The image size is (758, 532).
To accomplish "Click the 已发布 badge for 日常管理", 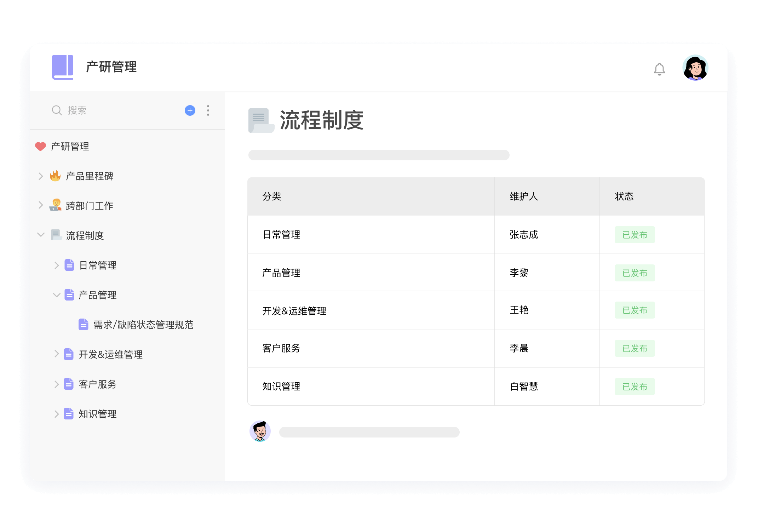I will 634,235.
